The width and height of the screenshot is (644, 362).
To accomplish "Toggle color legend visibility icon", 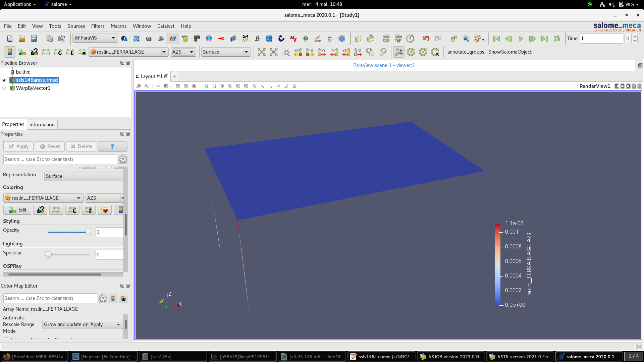I will click(x=9, y=52).
